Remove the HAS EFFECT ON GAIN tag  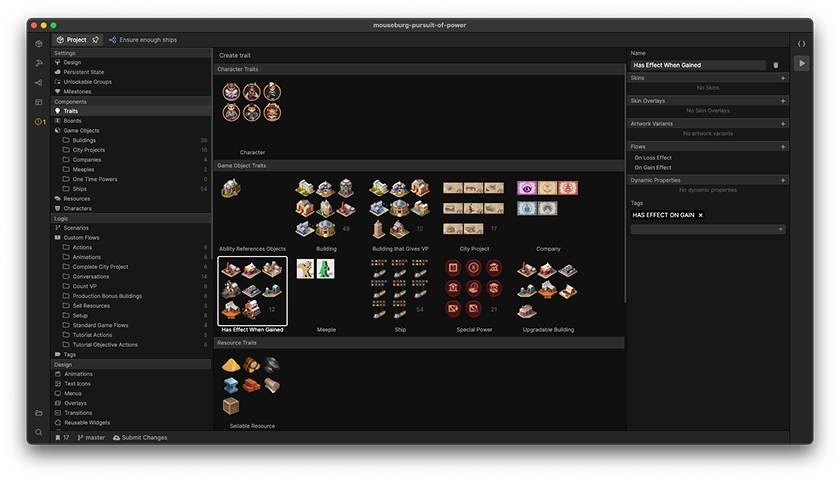[700, 215]
